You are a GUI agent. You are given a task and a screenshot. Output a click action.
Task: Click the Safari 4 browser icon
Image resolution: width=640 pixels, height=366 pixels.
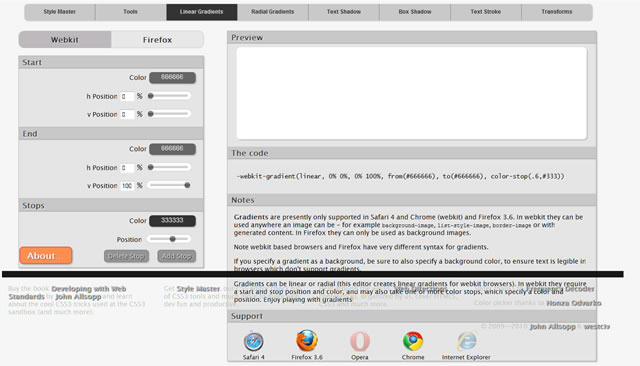click(253, 341)
